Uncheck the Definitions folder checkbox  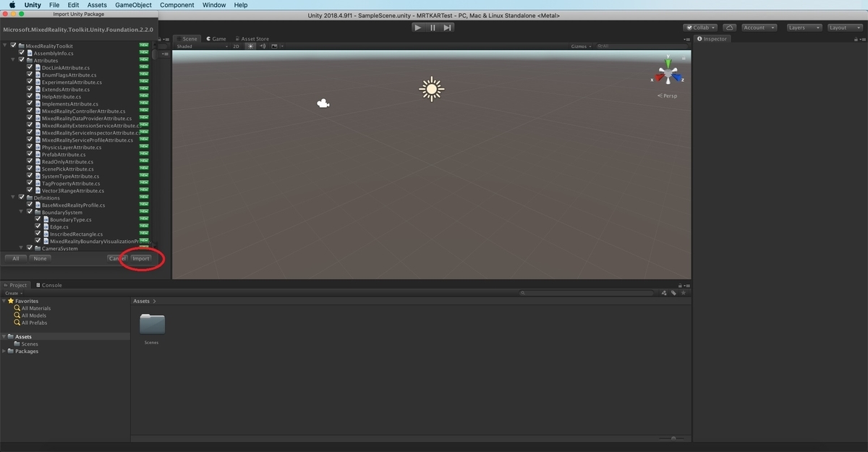pos(22,198)
